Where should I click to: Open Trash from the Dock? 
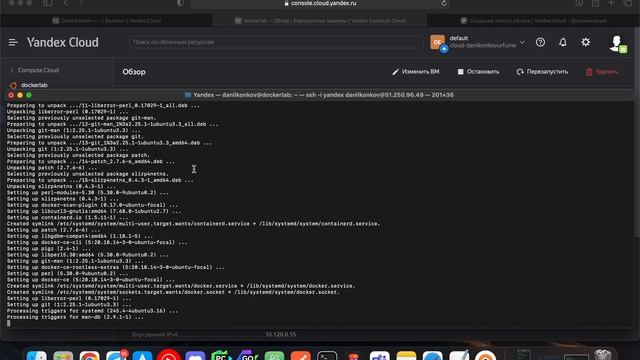coord(602,354)
